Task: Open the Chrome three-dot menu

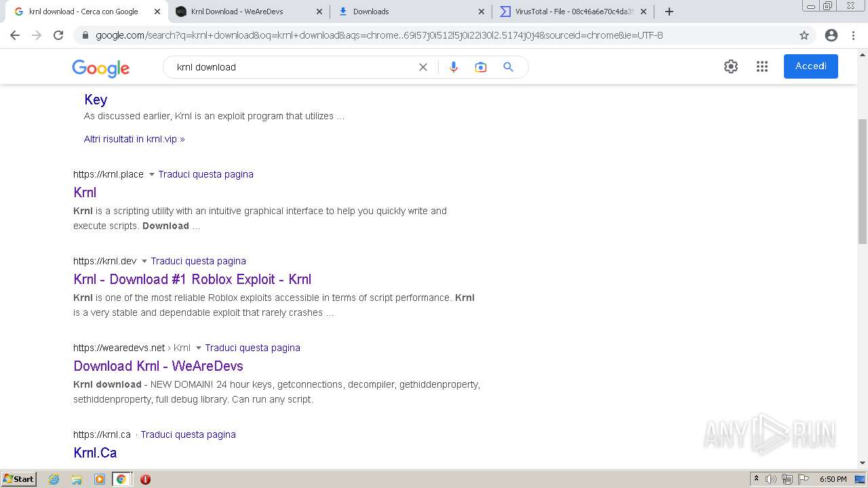Action: tap(853, 35)
